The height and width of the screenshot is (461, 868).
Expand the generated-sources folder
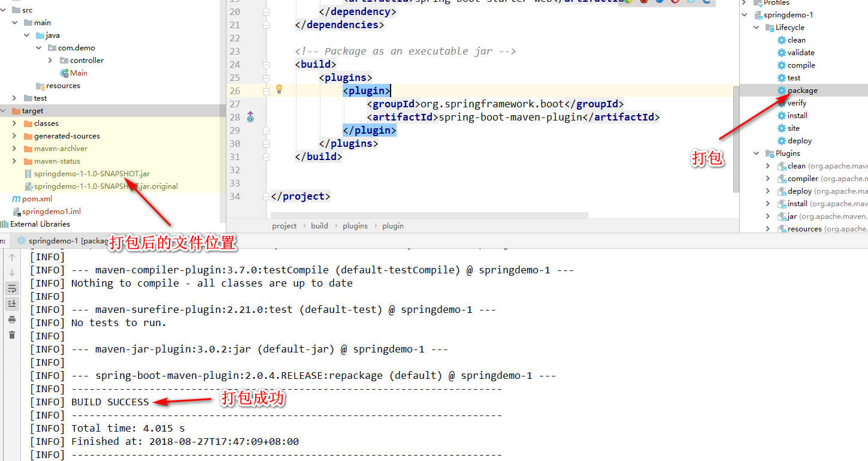click(x=14, y=136)
